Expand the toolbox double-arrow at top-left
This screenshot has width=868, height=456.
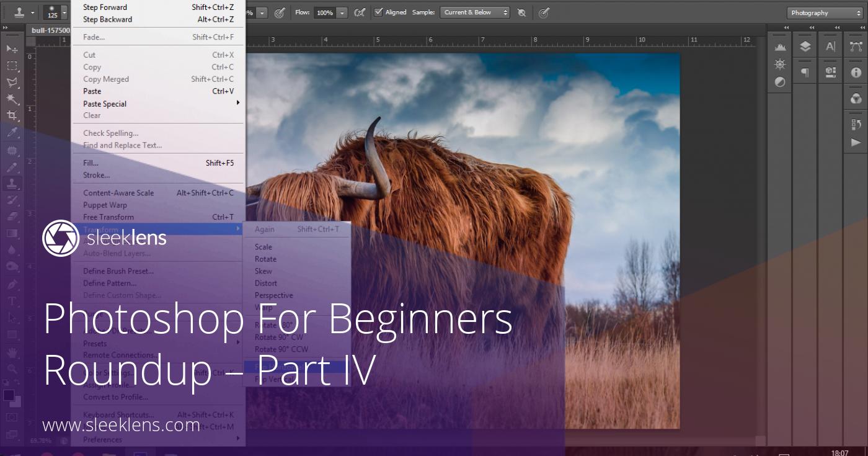click(6, 28)
